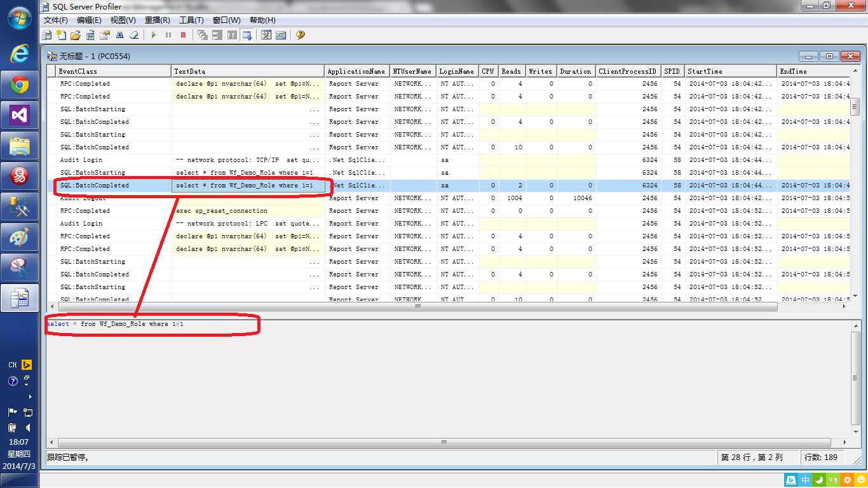Click the Find binoculars icon
The width and height of the screenshot is (868, 488).
point(119,35)
